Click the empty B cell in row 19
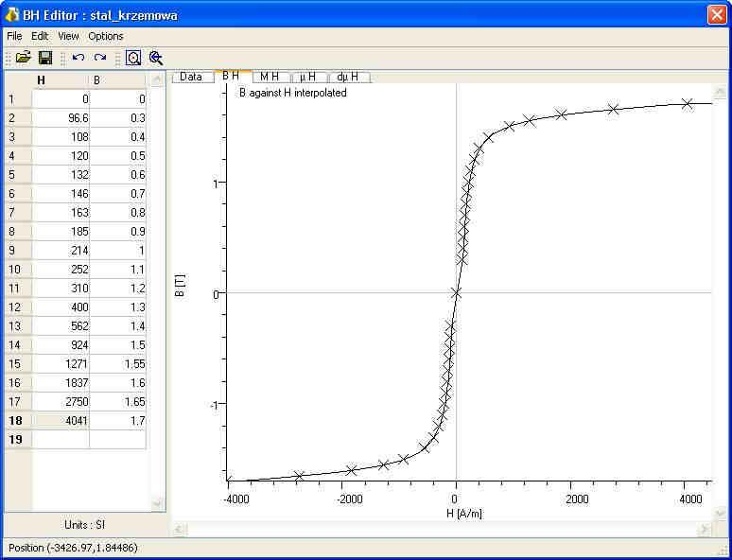 (x=117, y=440)
